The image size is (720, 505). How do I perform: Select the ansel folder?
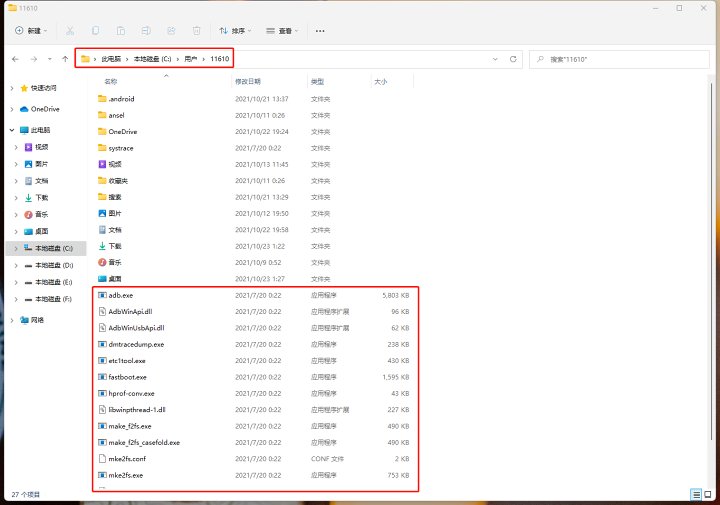(x=255, y=115)
